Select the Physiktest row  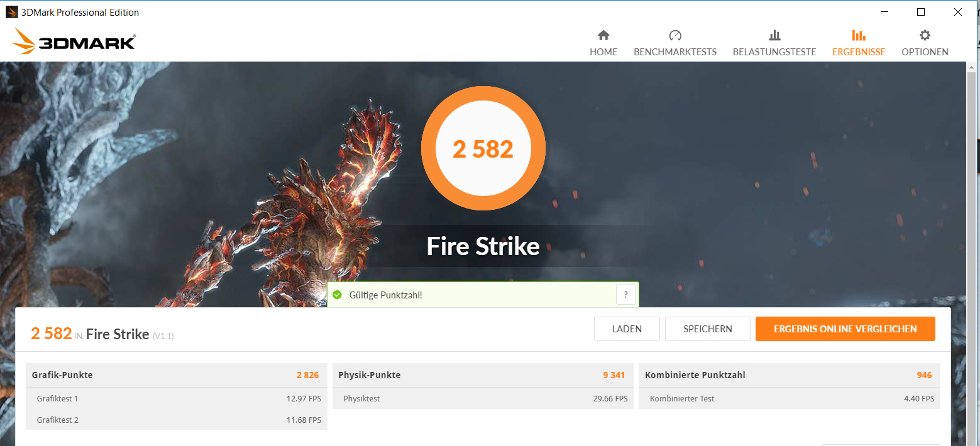click(x=483, y=398)
